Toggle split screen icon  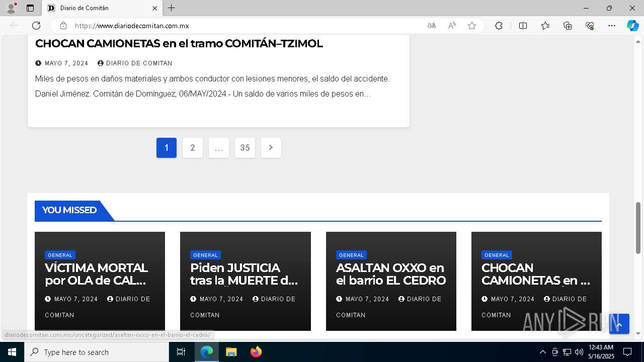[523, 26]
